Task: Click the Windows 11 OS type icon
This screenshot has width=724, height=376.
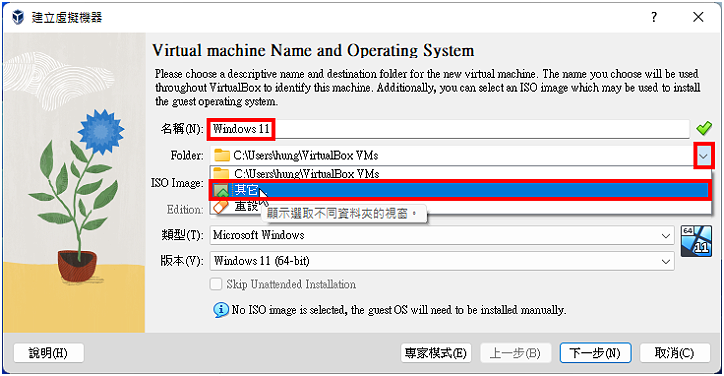Action: click(x=696, y=241)
